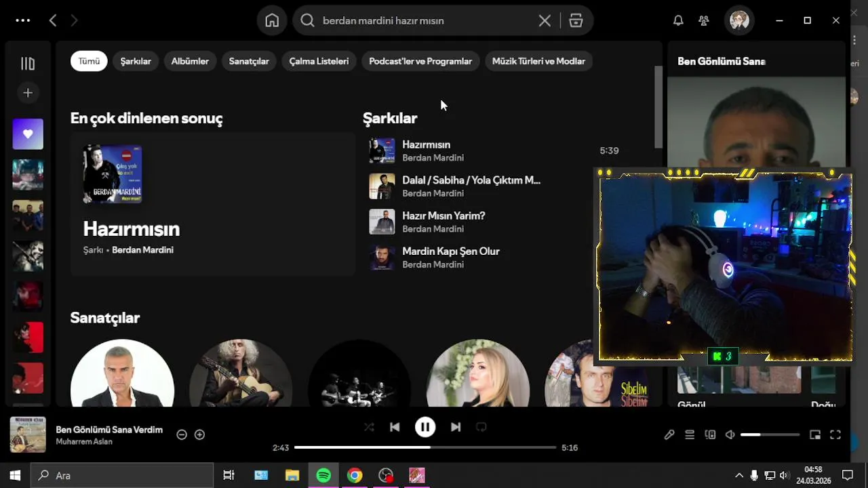The image size is (868, 488).
Task: Open the Sanatçılar section heading
Action: pyautogui.click(x=105, y=318)
